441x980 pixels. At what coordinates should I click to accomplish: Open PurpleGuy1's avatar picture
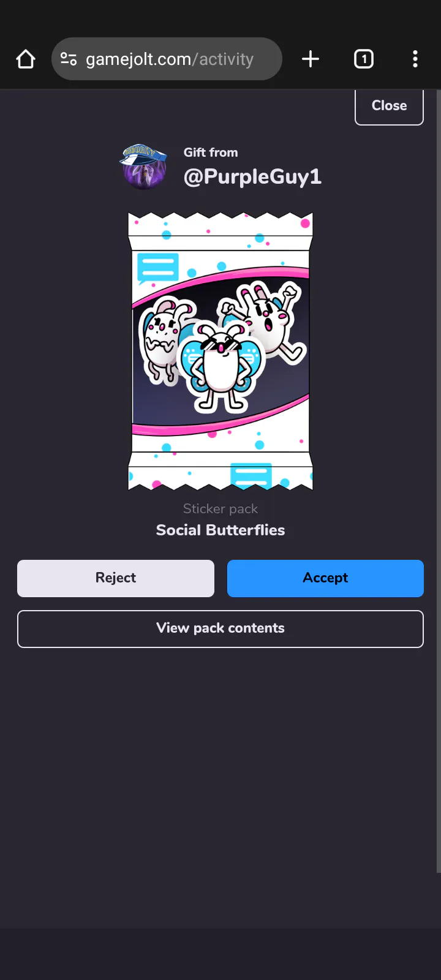[143, 167]
